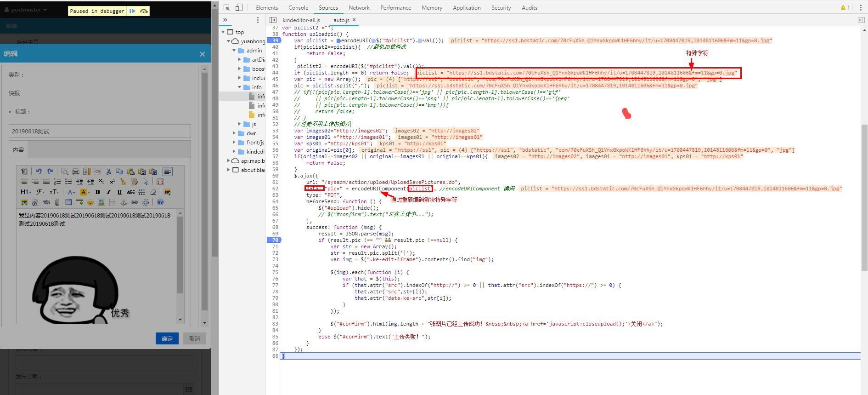The image size is (868, 395).
Task: Click the title field containing 20190618测试
Action: [100, 131]
